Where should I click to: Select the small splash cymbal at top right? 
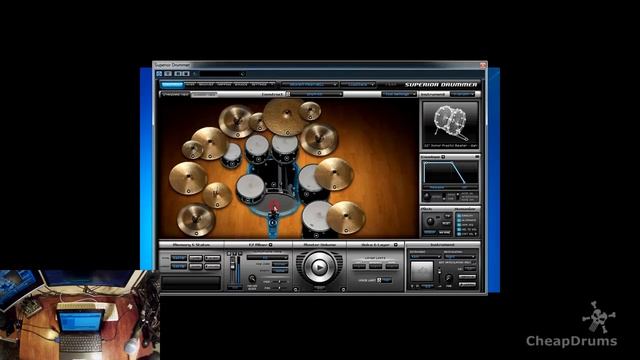click(x=310, y=111)
